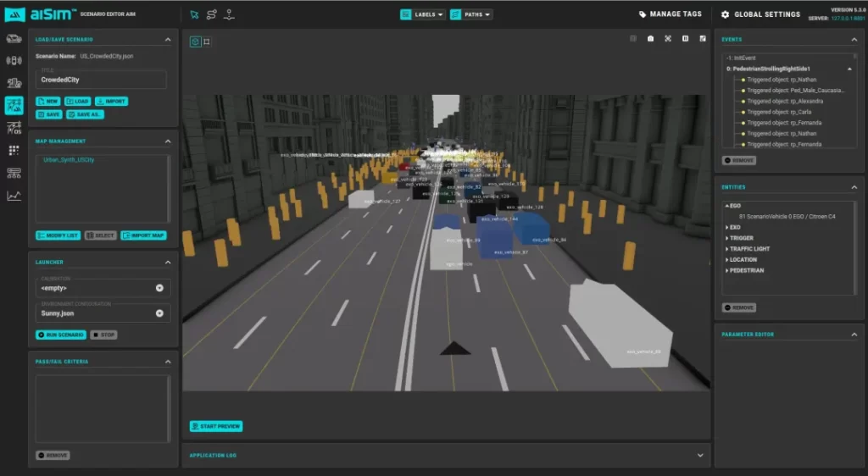Open the sensor configuration sidebar icon

tap(14, 60)
